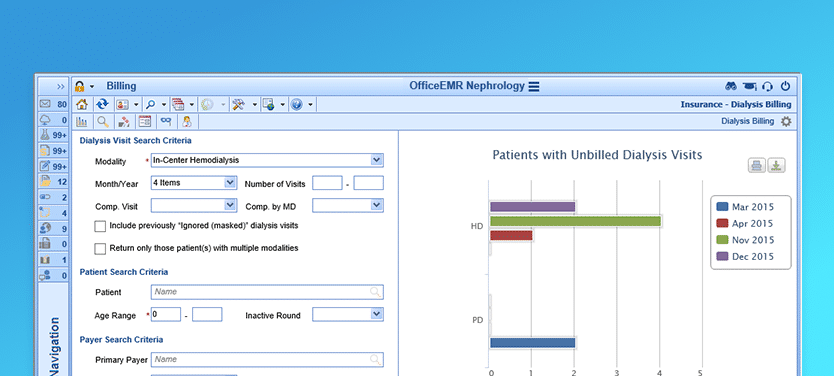Click Insurance - Dialysis Billing breadcrumb

(736, 104)
